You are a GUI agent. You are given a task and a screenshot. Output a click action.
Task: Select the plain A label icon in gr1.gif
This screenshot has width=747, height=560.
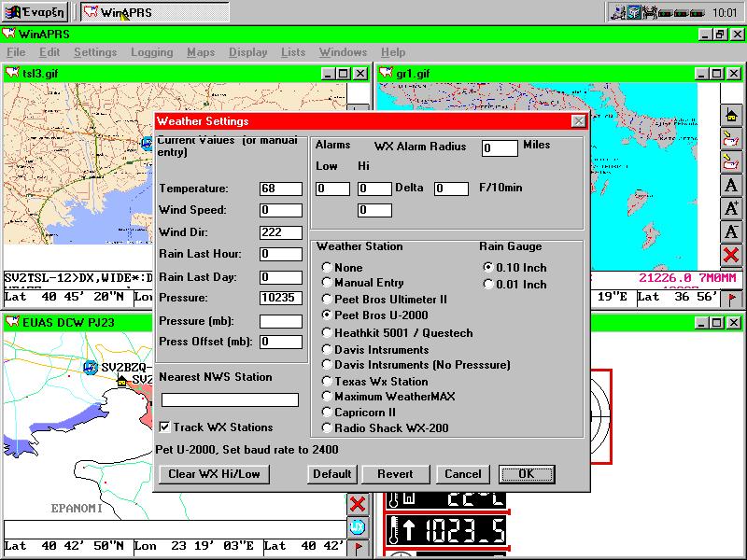click(x=731, y=185)
